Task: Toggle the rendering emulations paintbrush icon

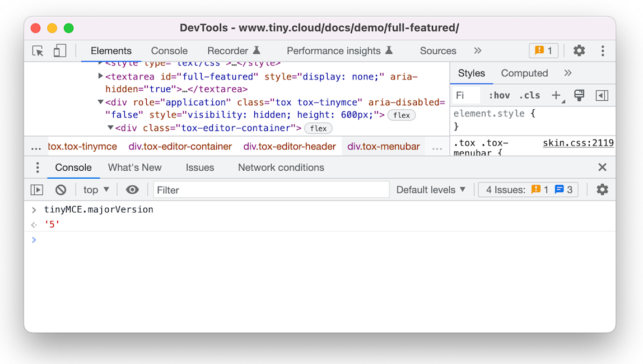Action: pos(579,96)
